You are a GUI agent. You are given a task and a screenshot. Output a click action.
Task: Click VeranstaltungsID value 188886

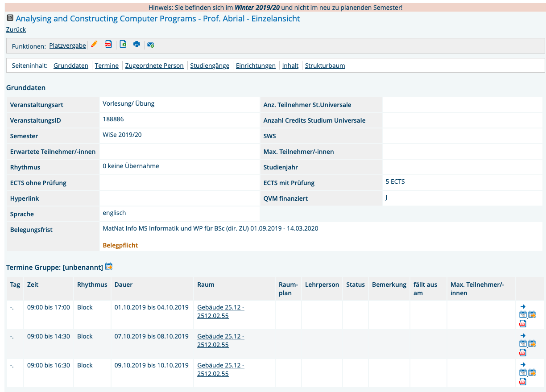(113, 119)
